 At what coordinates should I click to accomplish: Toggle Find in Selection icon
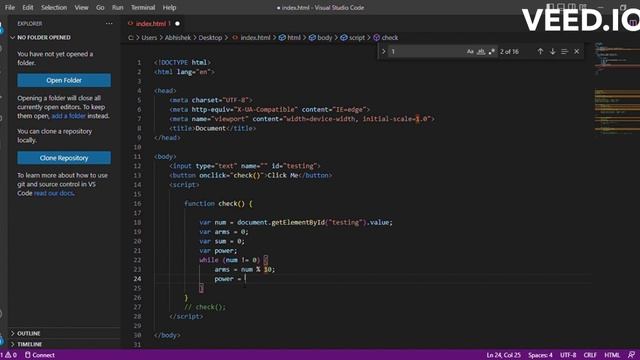pyautogui.click(x=564, y=51)
